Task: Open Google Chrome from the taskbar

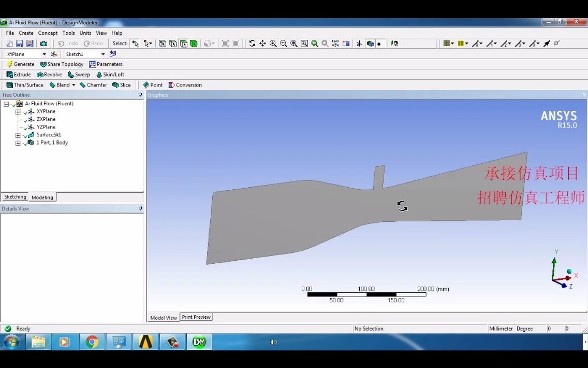Action: (x=92, y=342)
